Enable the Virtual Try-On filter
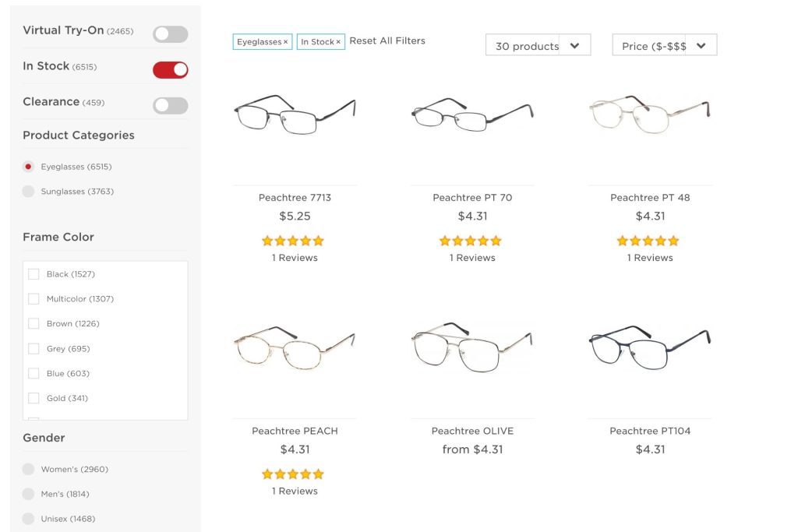Screen dimensions: 798x532 170,34
